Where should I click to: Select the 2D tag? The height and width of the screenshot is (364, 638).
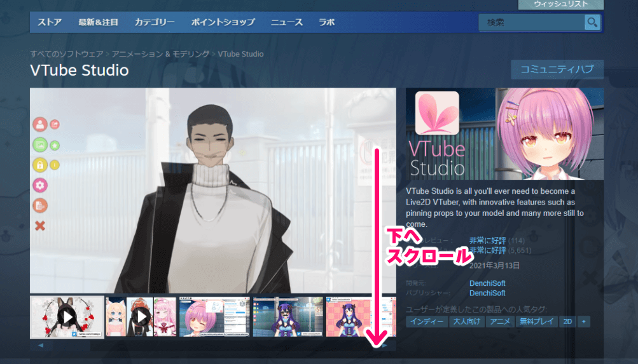point(567,321)
